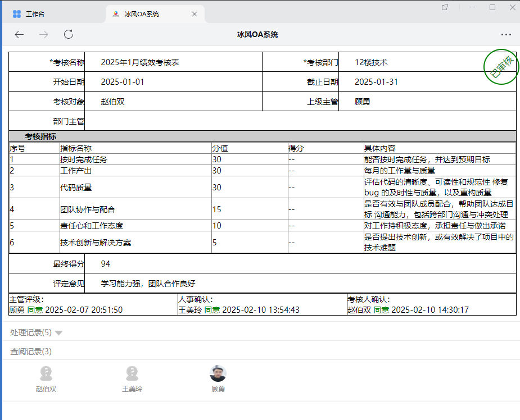Click the pop-out window icon in title bar
The height and width of the screenshot is (420, 520).
pyautogui.click(x=445, y=7)
